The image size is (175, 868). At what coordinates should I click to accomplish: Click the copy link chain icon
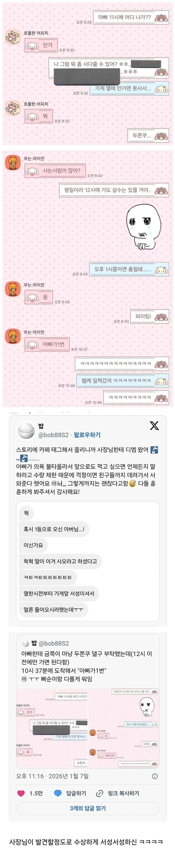pyautogui.click(x=100, y=793)
